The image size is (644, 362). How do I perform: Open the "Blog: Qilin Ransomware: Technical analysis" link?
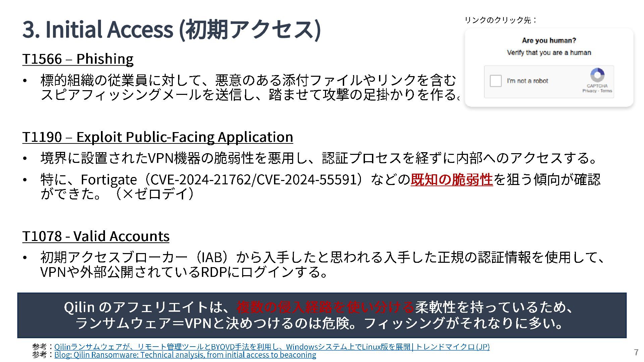185,355
